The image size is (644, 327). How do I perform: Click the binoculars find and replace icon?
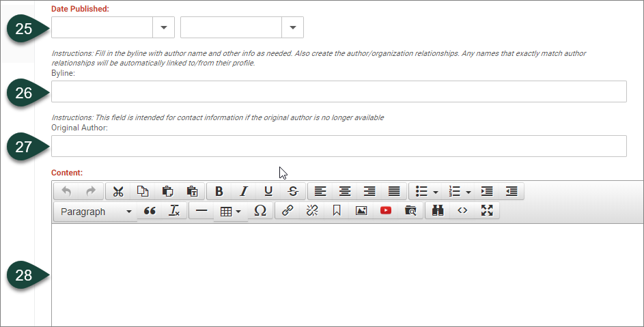(438, 211)
